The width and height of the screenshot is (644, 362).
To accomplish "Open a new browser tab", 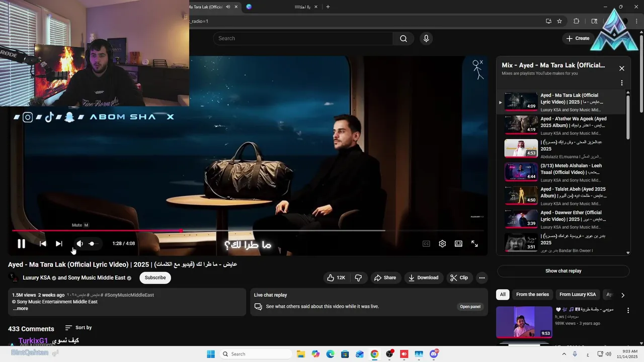I will coord(328,7).
